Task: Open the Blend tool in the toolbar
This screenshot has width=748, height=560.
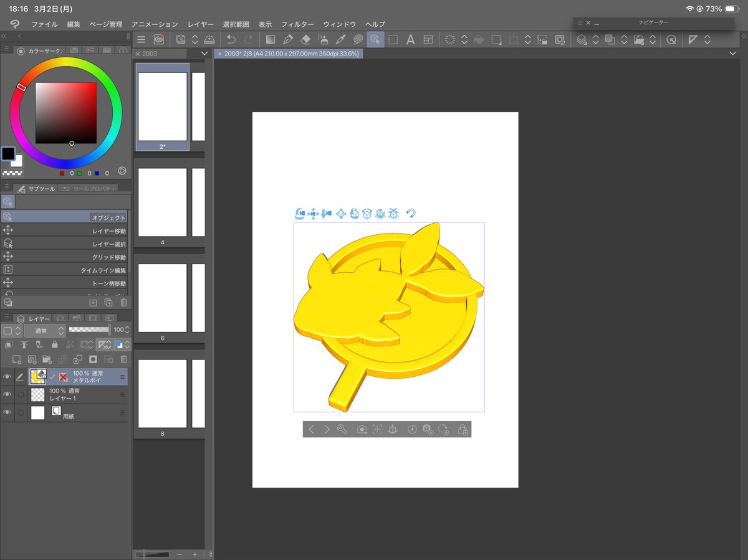Action: 358,39
